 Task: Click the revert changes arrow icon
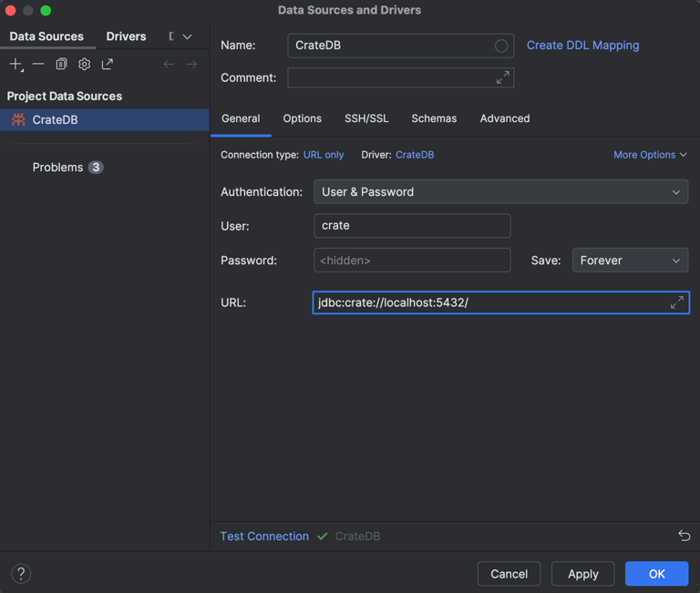point(684,536)
